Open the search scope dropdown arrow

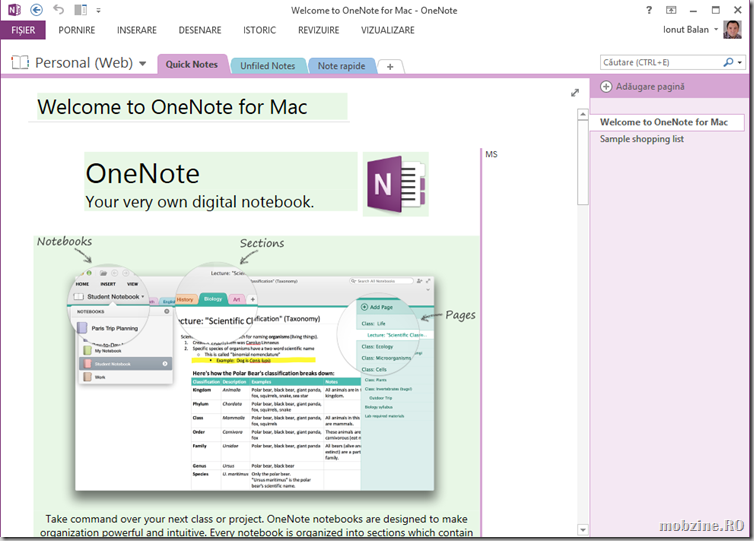tap(740, 63)
